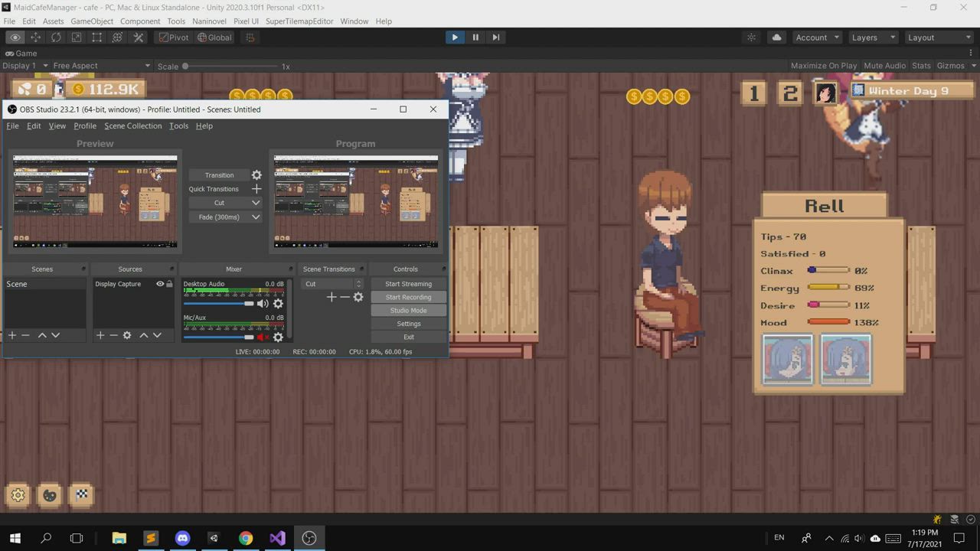The image size is (980, 551).
Task: Open OBS File menu
Action: [13, 126]
